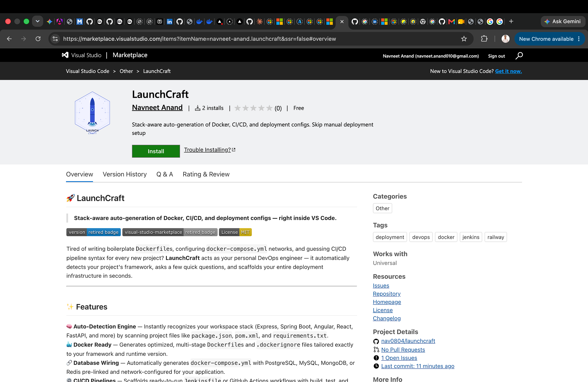The height and width of the screenshot is (382, 588).
Task: Open nav0804/launchcraft GitHub repo link
Action: click(x=408, y=341)
